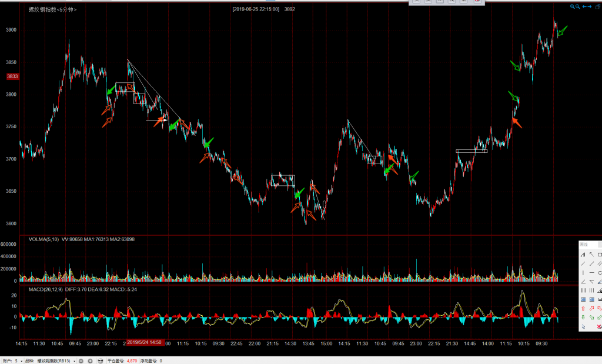
Task: Pick the red up arrow marker tool
Action: pyautogui.click(x=583, y=308)
